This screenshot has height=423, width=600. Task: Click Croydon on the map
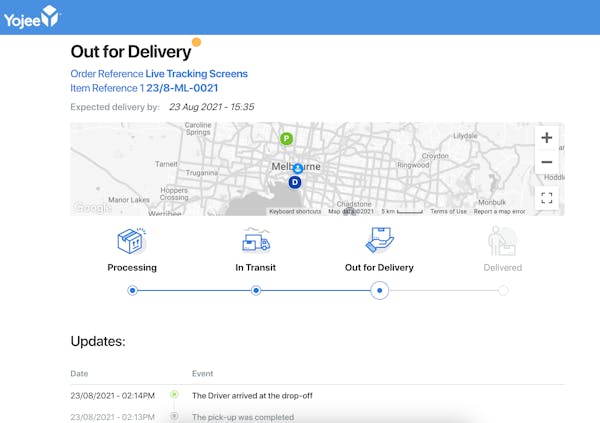coord(435,156)
